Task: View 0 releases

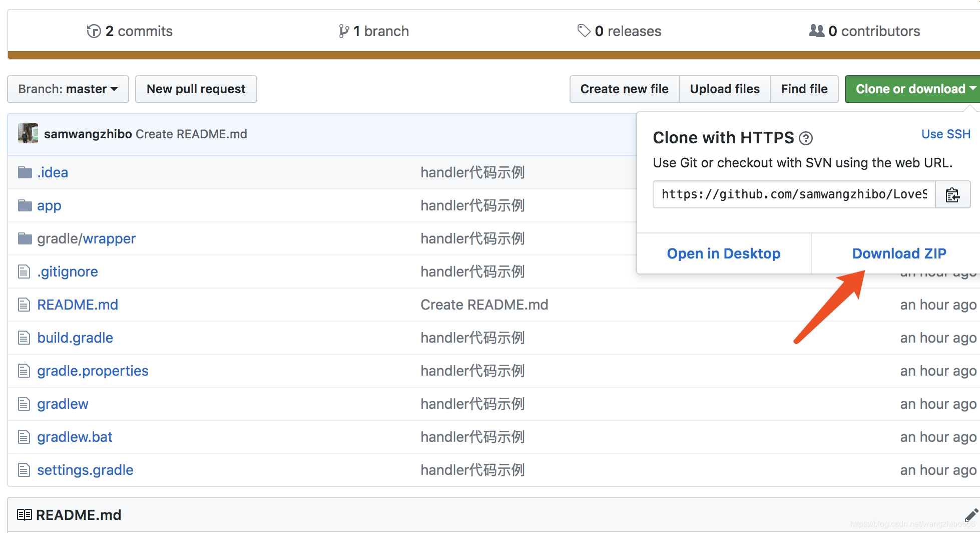Action: coord(619,31)
